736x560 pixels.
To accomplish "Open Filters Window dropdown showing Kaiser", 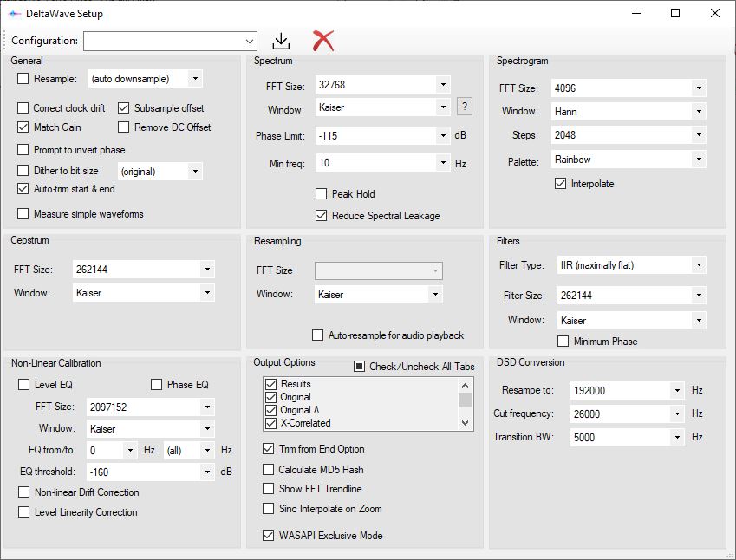I will (x=632, y=320).
